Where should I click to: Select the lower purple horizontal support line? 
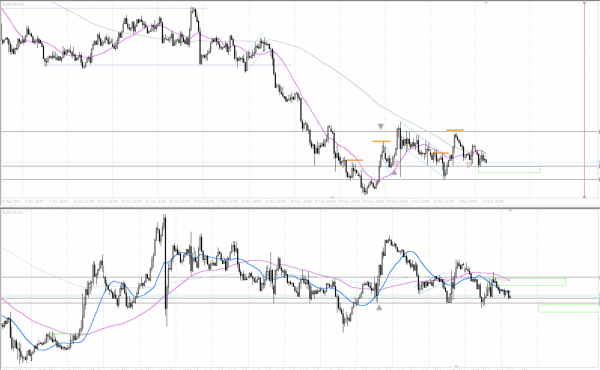(x=168, y=65)
